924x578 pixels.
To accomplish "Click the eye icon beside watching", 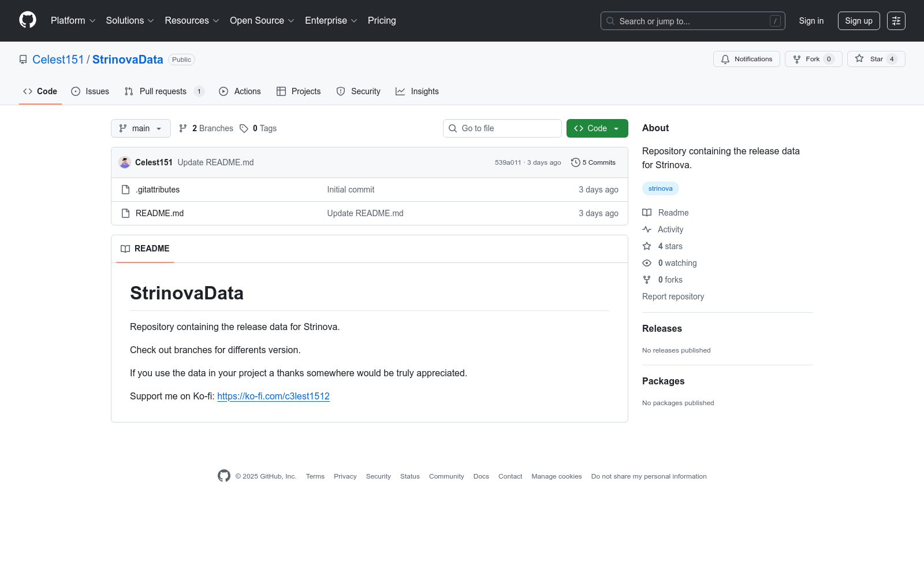I will (647, 263).
